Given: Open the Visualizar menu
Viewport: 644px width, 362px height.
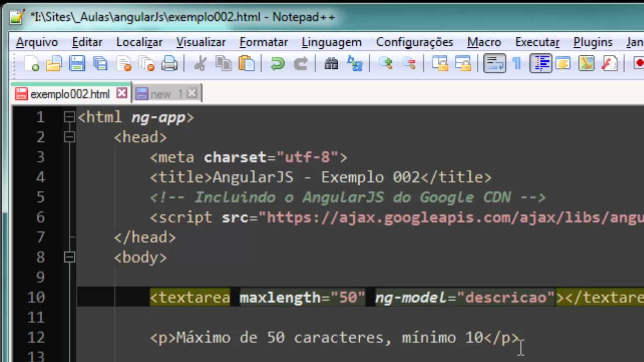Looking at the screenshot, I should (201, 42).
